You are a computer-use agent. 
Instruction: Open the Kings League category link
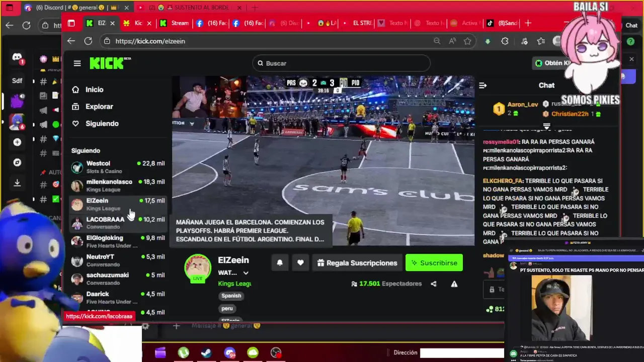[x=234, y=284]
